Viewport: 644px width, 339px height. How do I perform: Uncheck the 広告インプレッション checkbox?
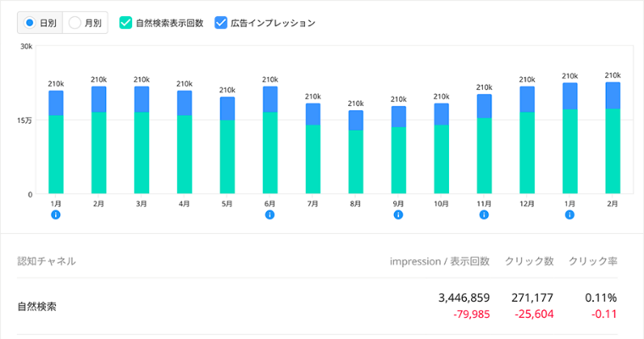pyautogui.click(x=221, y=23)
